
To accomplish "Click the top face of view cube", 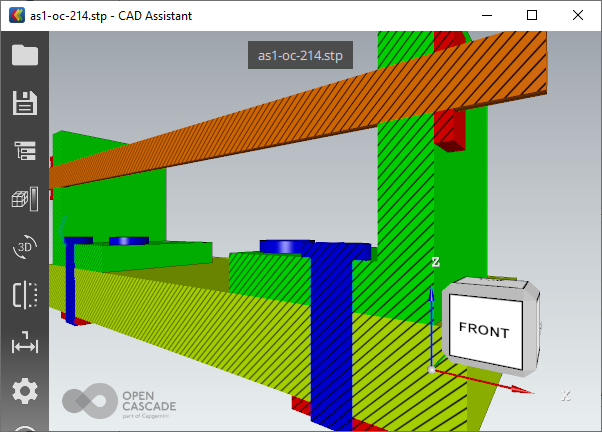I will pyautogui.click(x=491, y=287).
